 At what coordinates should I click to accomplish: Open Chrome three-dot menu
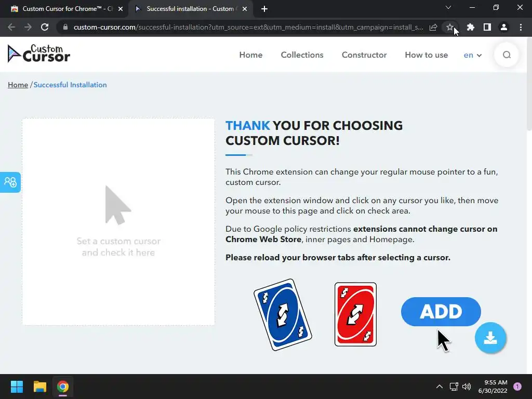[x=521, y=27]
